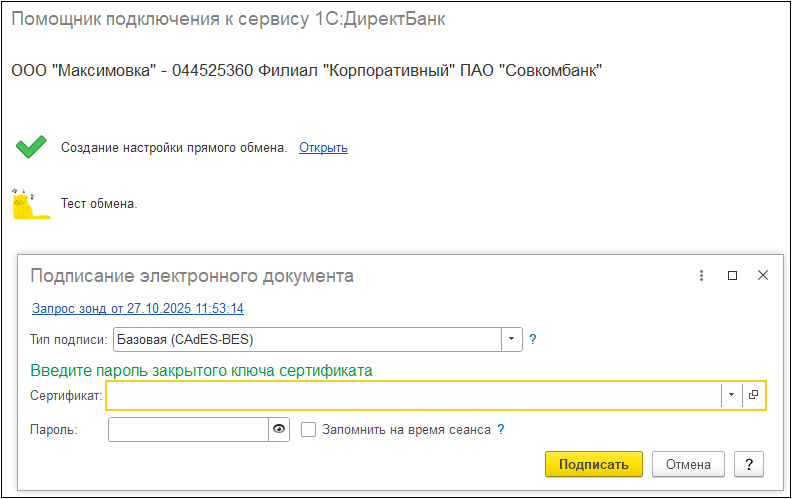793x499 pixels.
Task: Click the Подписание электронного документа title
Action: [192, 276]
